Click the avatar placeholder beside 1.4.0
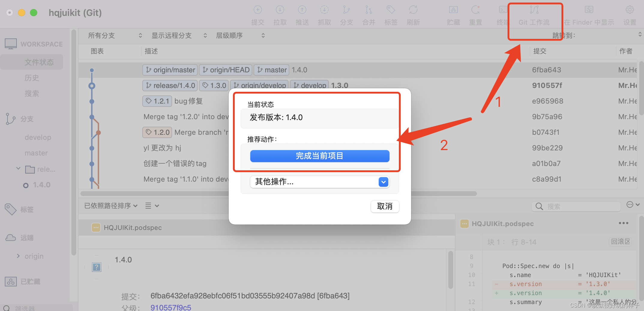The height and width of the screenshot is (311, 644). pos(97,267)
